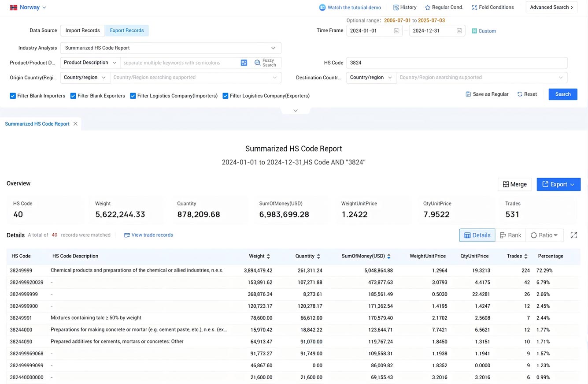Toggle Filter Blank Importers checkbox

13,96
